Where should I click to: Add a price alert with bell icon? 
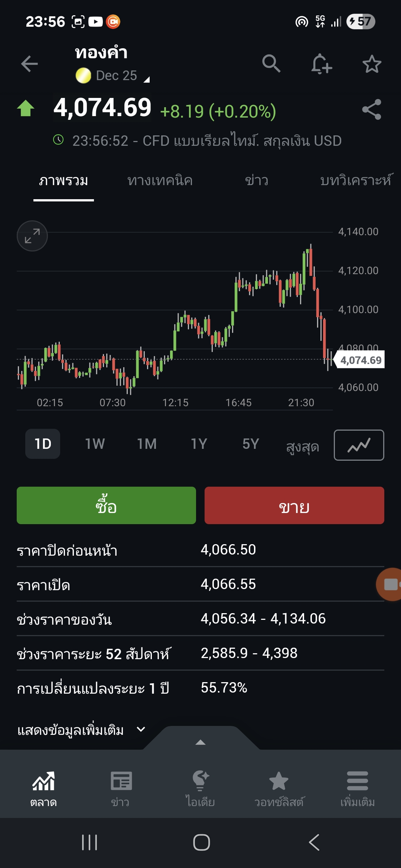point(321,64)
